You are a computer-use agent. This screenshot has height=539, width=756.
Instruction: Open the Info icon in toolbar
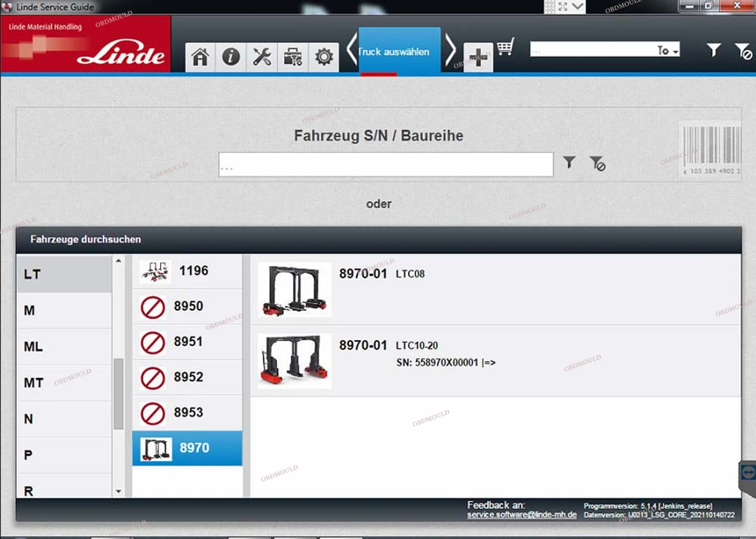point(231,57)
